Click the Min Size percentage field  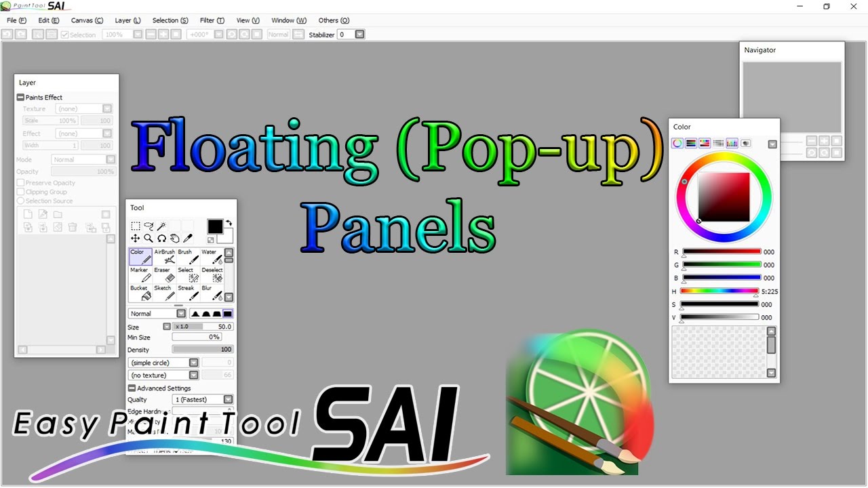(197, 337)
